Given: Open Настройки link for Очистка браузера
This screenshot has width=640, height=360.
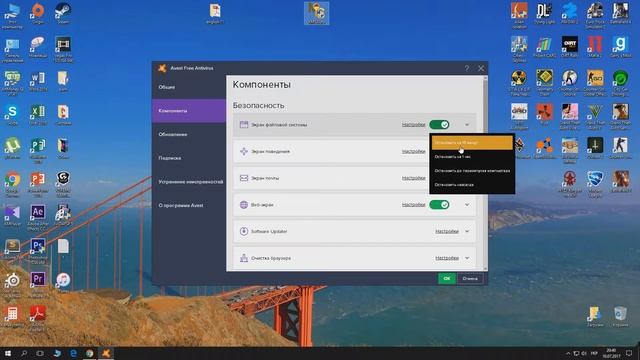Looking at the screenshot, I should [447, 258].
